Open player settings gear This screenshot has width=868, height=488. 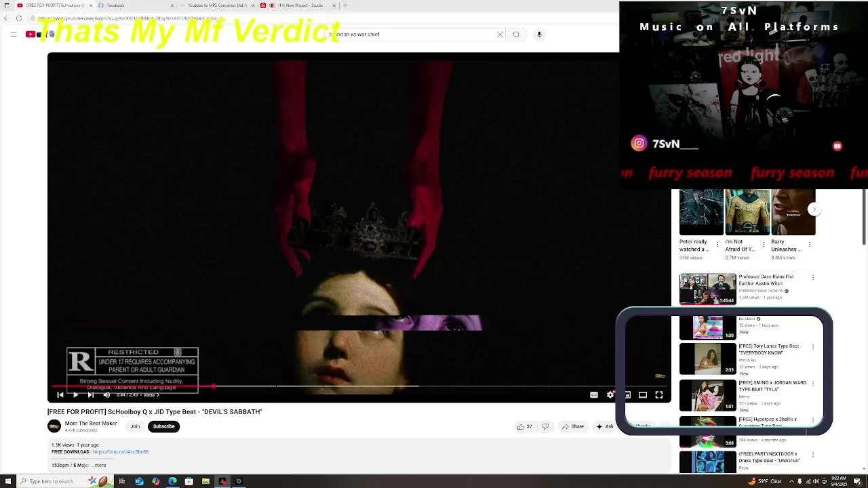[x=610, y=394]
